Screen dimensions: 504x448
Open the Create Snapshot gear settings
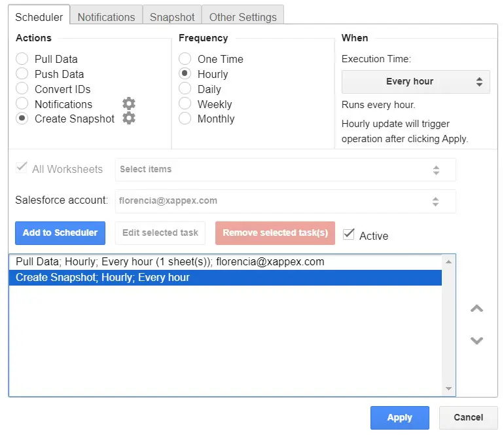pyautogui.click(x=129, y=119)
